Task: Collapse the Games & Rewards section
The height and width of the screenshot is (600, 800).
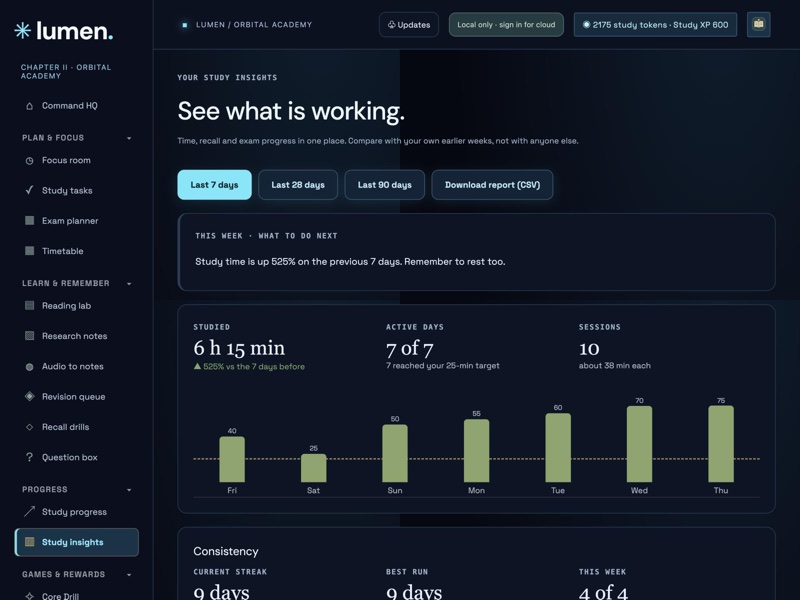Action: 129,574
